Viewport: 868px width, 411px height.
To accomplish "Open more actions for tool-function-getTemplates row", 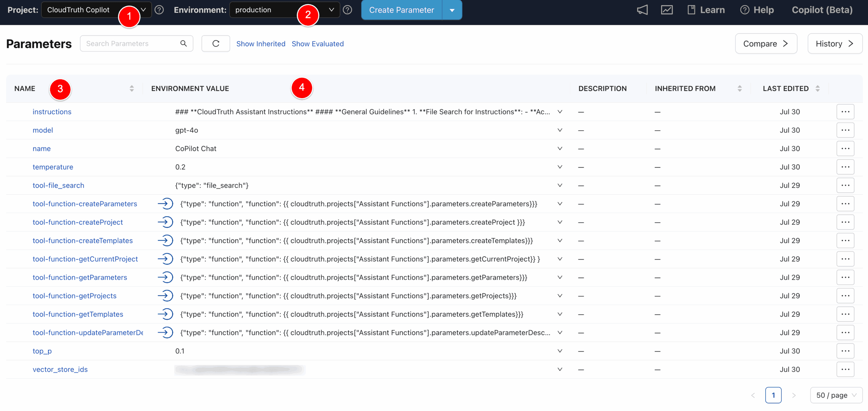I will (x=845, y=314).
